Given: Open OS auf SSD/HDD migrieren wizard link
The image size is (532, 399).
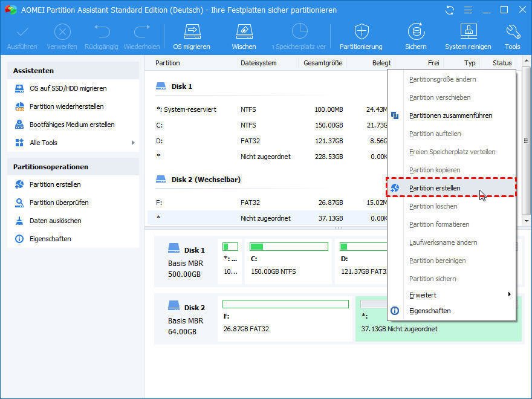Looking at the screenshot, I should coord(68,88).
